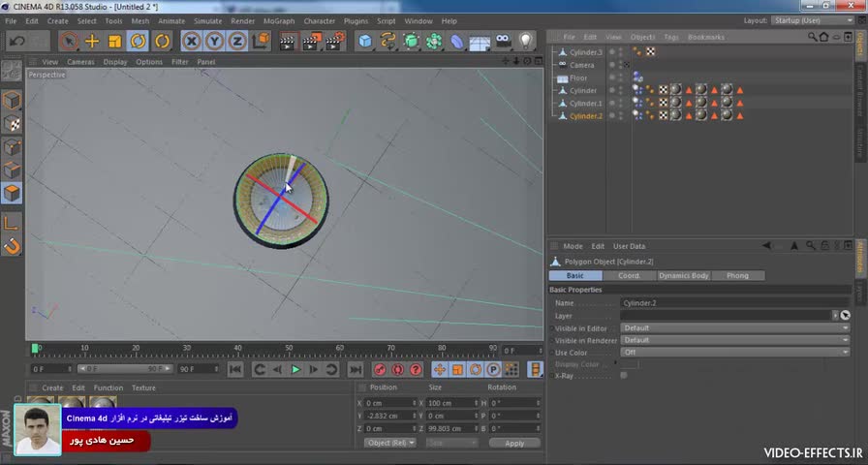The height and width of the screenshot is (465, 868).
Task: Open the Visible in Editor dropdown
Action: 734,328
